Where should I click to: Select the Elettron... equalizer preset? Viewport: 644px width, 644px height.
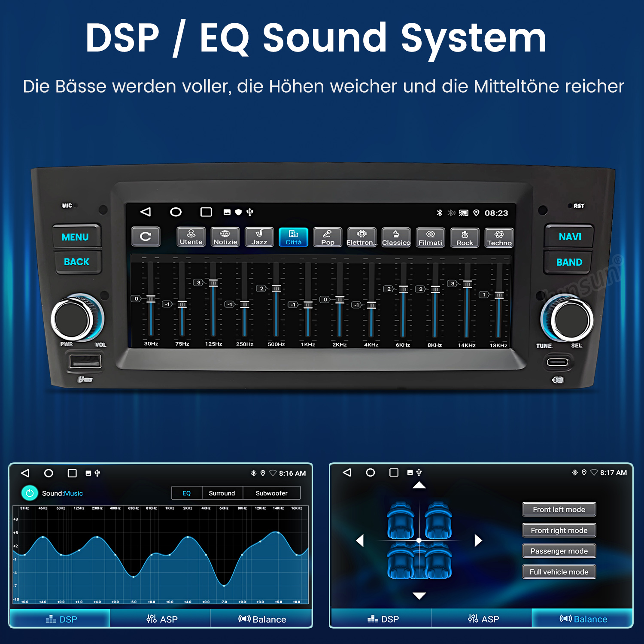pyautogui.click(x=362, y=237)
